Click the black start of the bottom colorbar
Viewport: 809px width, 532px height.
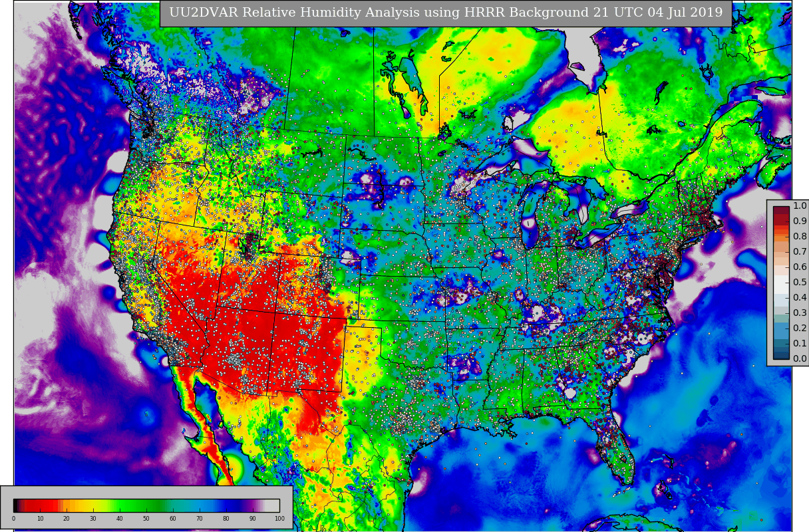tap(17, 505)
